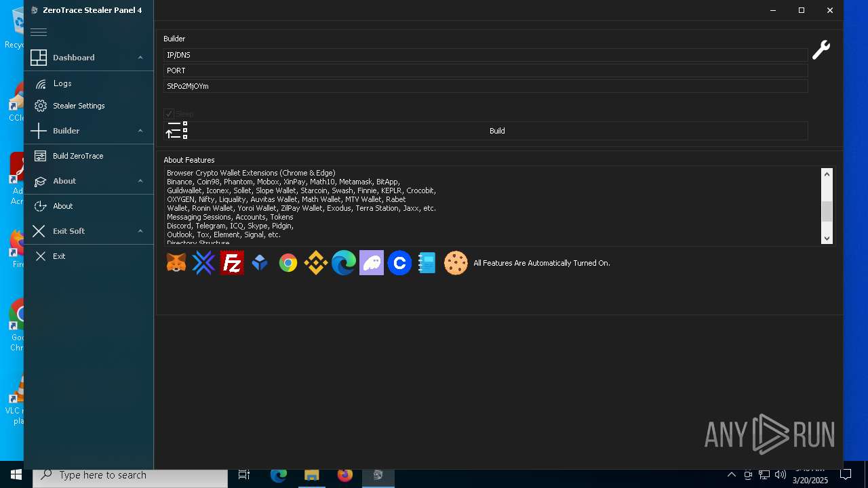
Task: Click About Features scrollbar up arrow
Action: [x=827, y=174]
